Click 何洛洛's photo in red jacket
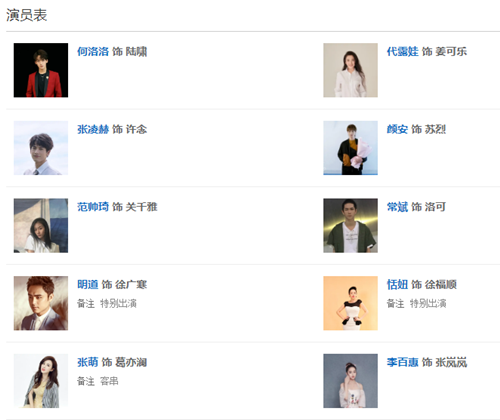Screen dimensions: 500x420 tap(41, 70)
